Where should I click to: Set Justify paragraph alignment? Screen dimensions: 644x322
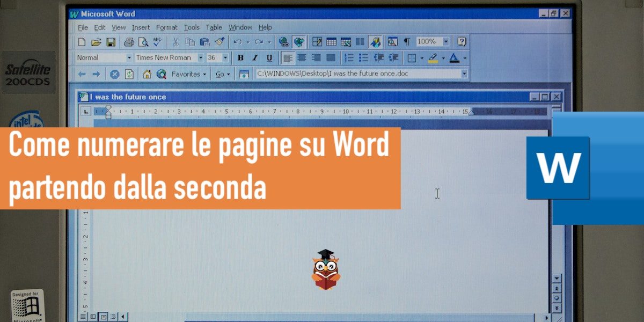[331, 57]
